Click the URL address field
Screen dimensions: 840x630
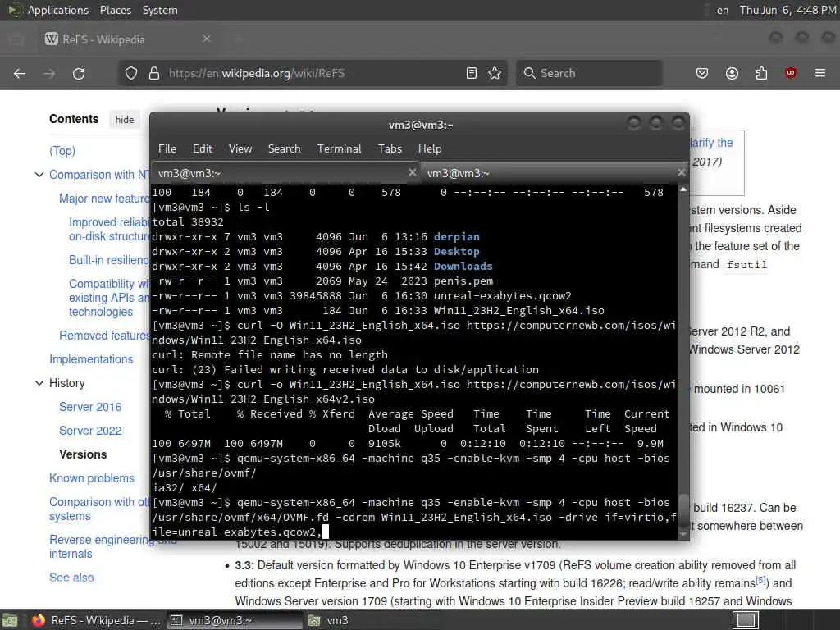(311, 73)
